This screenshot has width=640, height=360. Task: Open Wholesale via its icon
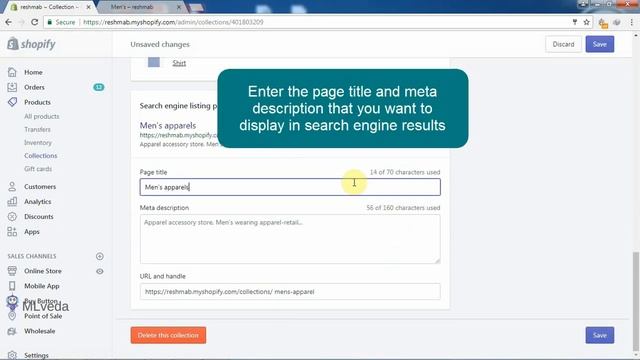pos(12,331)
